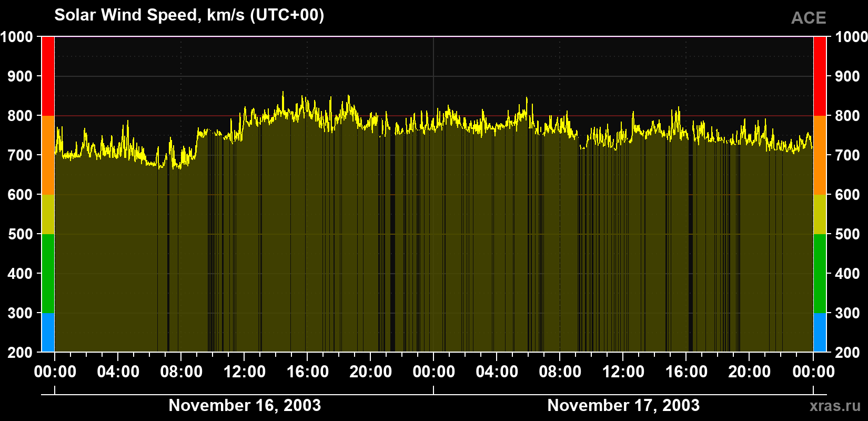The image size is (868, 421).
Task: Click the "12:00" tick label under November 16
Action: point(245,372)
